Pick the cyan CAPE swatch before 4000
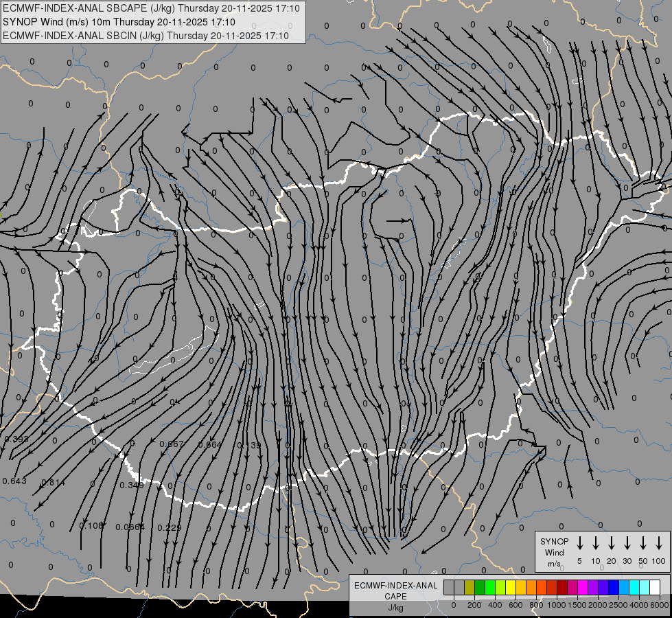 pos(634,587)
